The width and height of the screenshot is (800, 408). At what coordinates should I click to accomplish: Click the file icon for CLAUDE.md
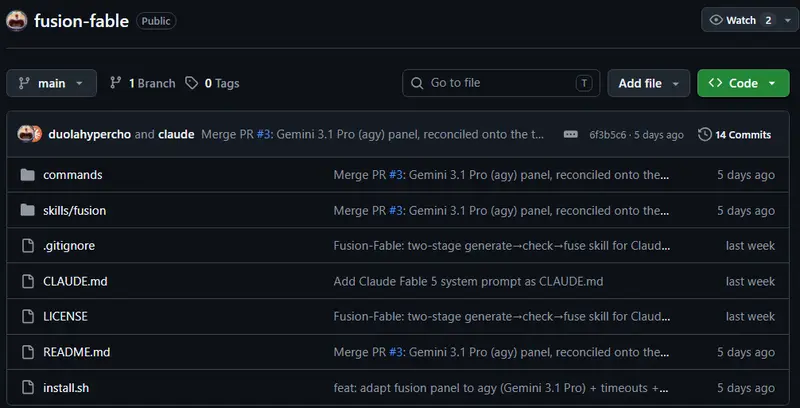point(28,281)
